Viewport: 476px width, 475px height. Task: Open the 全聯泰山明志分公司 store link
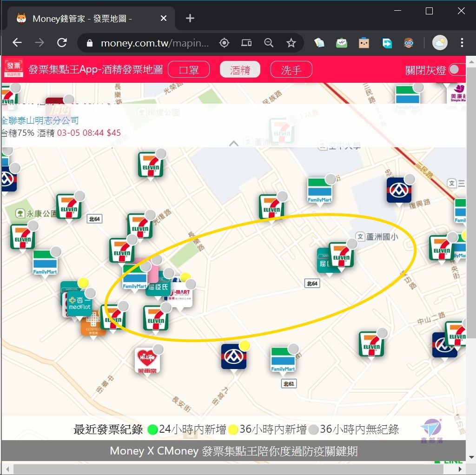[x=40, y=120]
